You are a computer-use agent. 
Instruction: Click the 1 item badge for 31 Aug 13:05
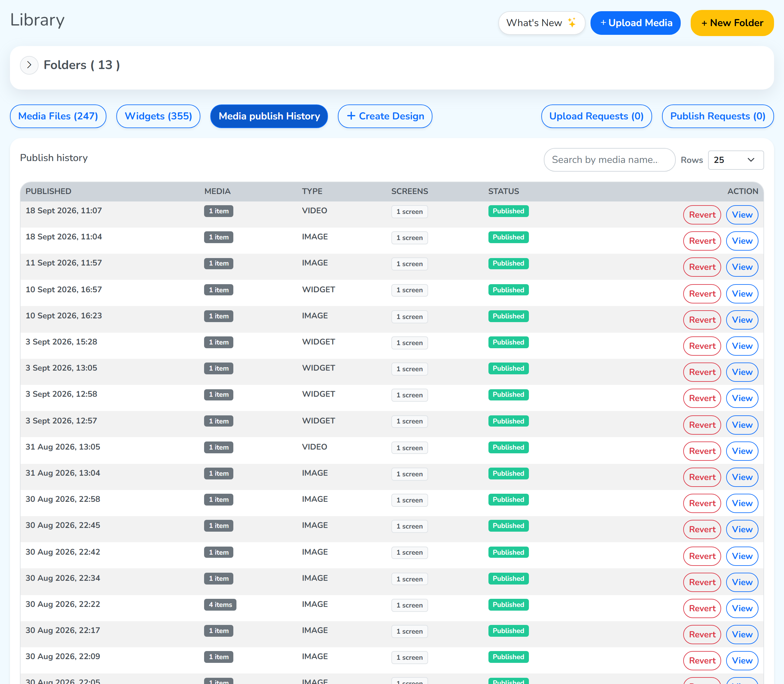click(x=218, y=447)
